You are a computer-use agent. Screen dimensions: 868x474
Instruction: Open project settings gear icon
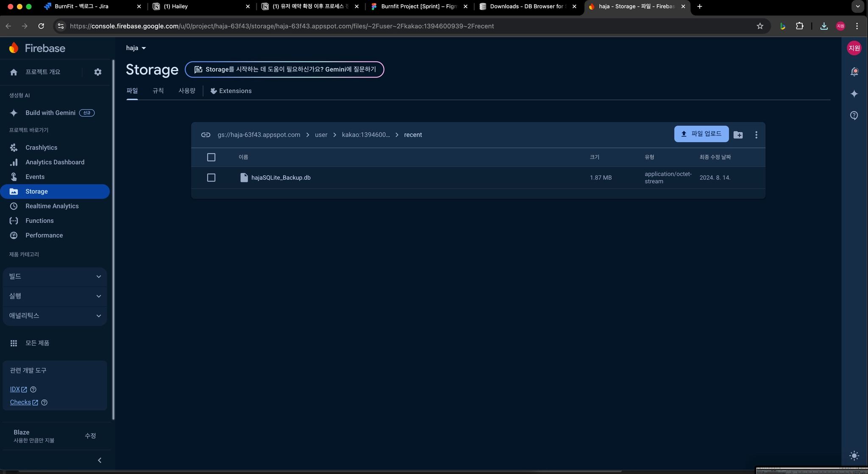pos(98,72)
